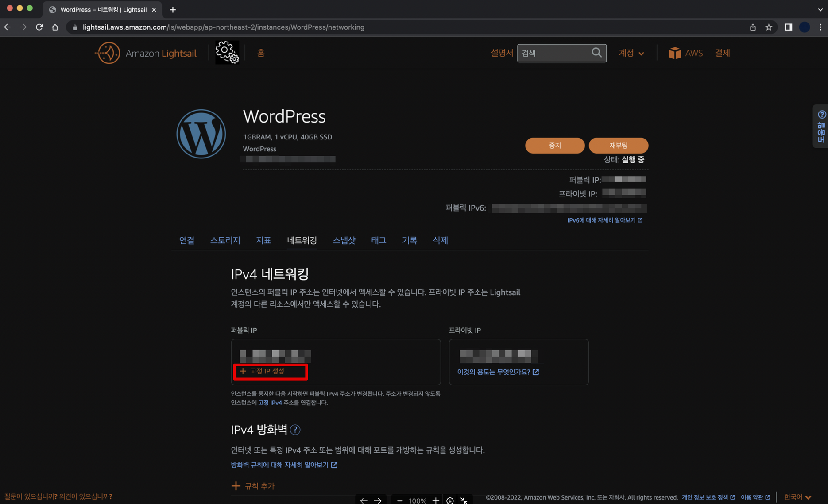Click the plus icon for 규칙 추가

coord(236,486)
